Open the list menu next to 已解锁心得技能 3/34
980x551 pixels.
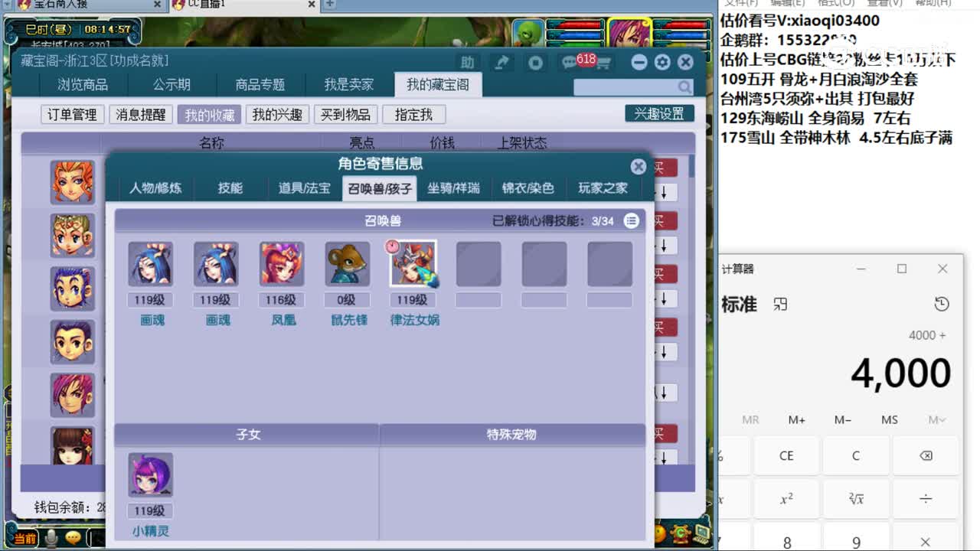[x=632, y=221]
